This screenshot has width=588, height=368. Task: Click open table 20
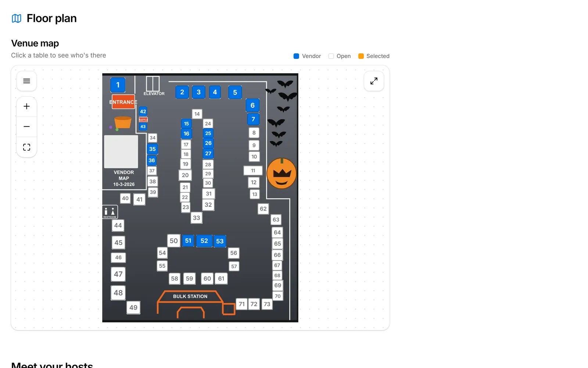185,176
